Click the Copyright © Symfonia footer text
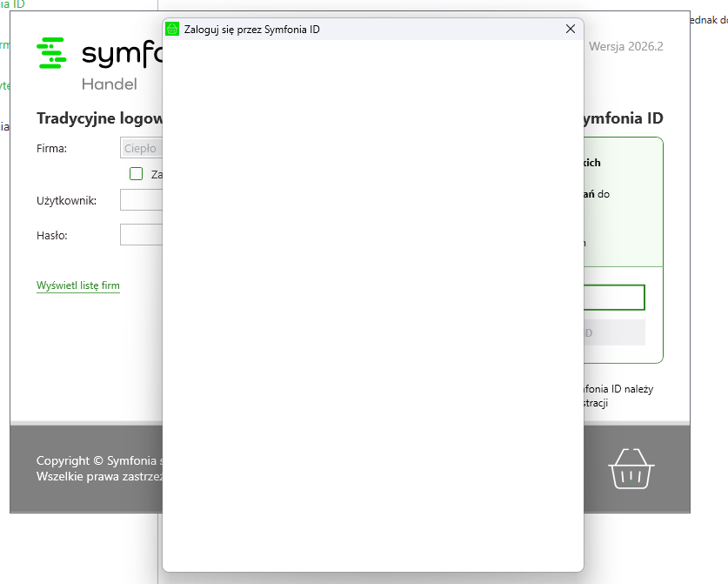728x584 pixels. coord(98,460)
